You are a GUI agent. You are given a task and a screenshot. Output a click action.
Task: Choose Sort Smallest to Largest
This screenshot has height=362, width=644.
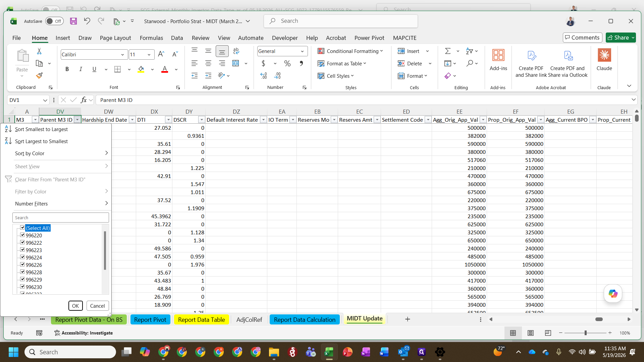(x=41, y=129)
